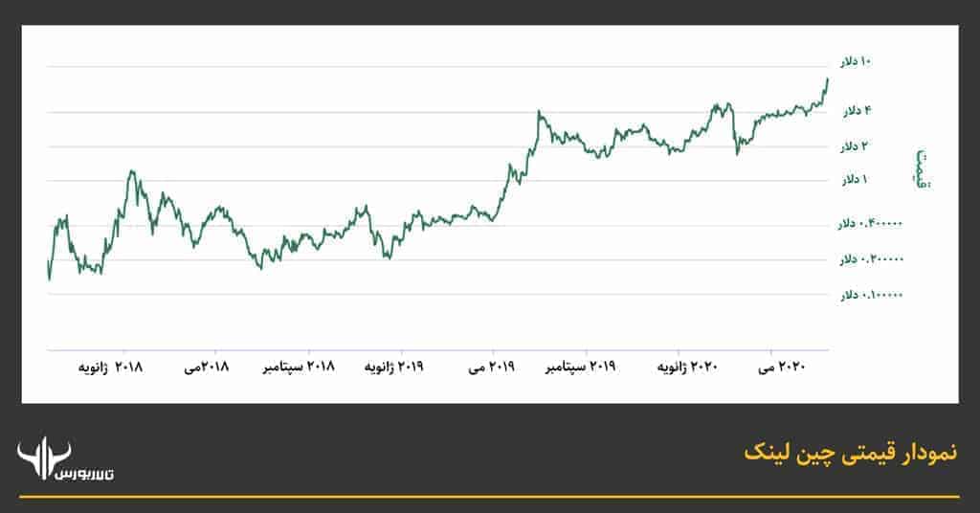Click the 10 dollar y-axis label
Image resolution: width=980 pixels, height=513 pixels.
(856, 61)
